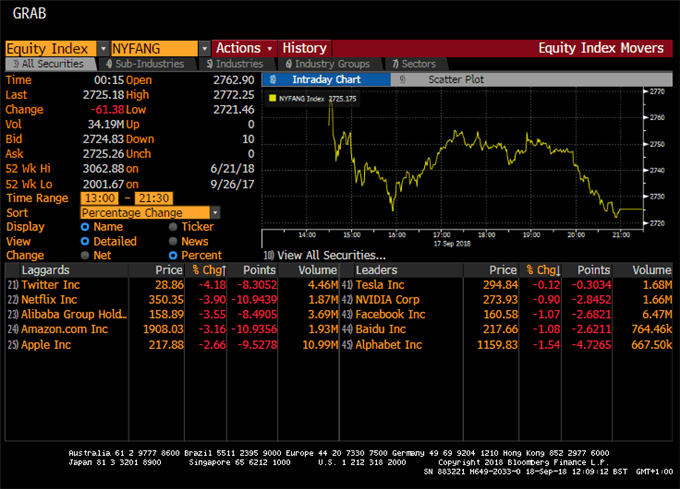
Task: Click Alphabet Inc volume 667.50k
Action: 651,345
